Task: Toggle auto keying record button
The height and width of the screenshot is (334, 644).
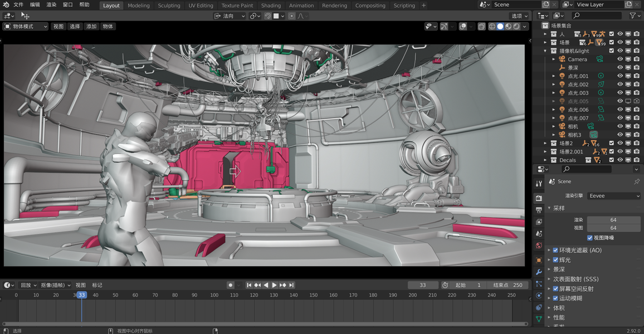Action: (231, 285)
